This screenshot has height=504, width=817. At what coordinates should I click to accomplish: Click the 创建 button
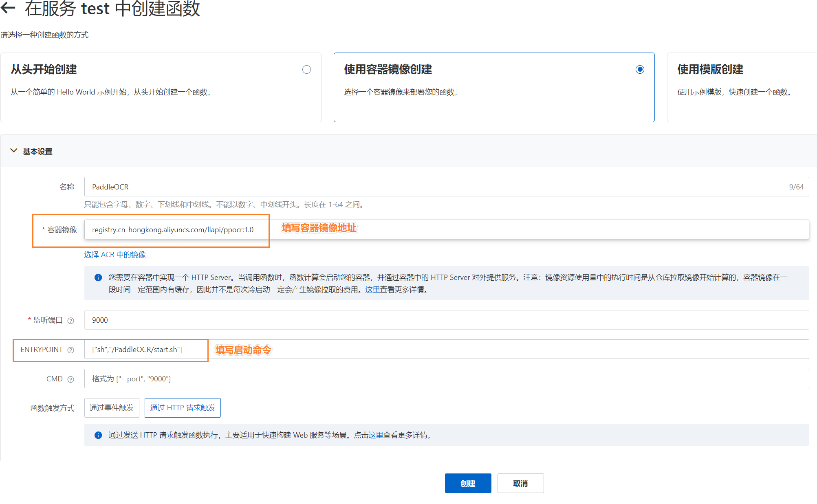click(468, 483)
